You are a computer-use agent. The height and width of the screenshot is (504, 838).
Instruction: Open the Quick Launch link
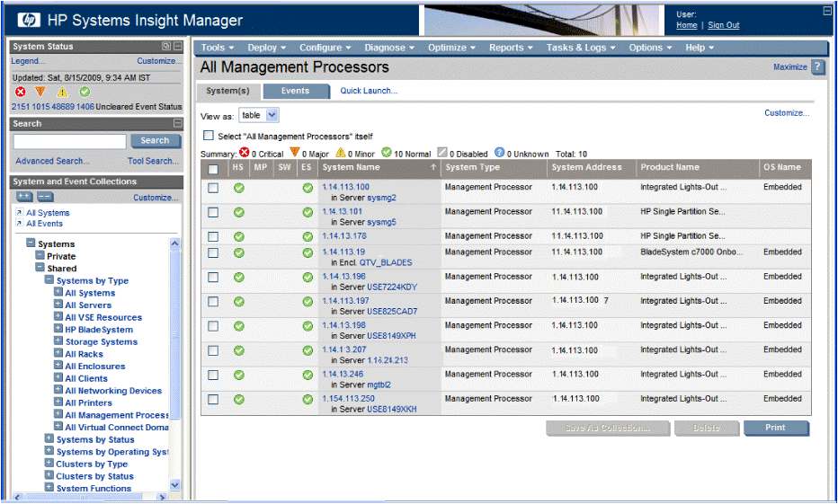click(369, 91)
